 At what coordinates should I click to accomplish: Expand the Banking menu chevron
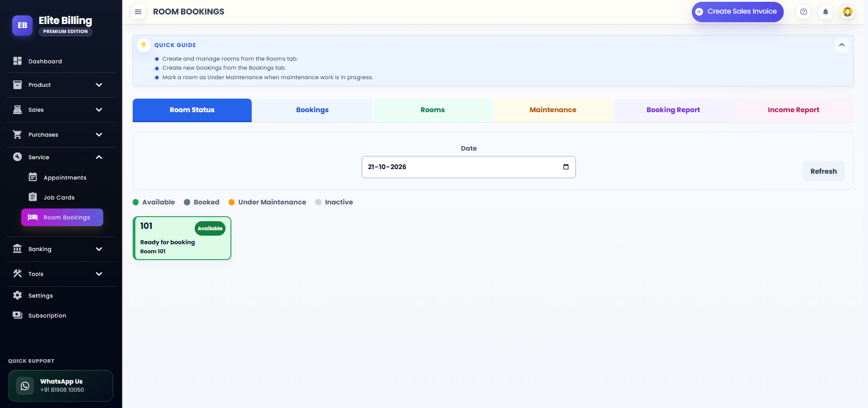[x=99, y=249]
